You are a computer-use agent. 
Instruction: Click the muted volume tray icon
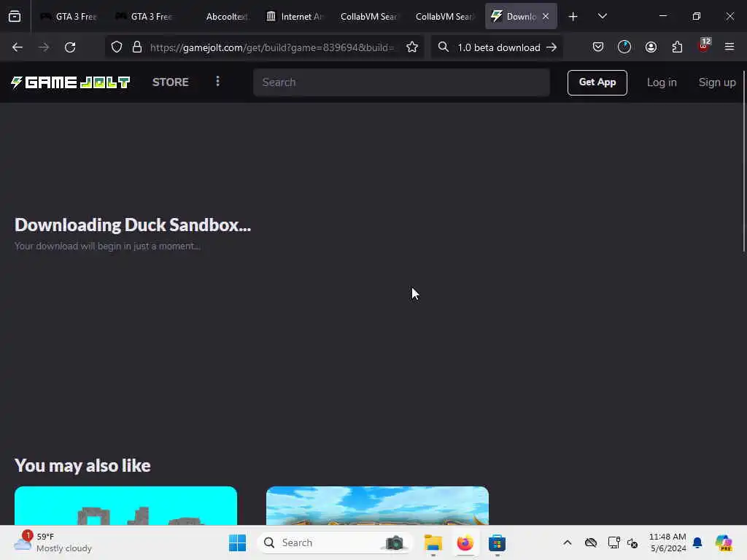click(x=633, y=542)
